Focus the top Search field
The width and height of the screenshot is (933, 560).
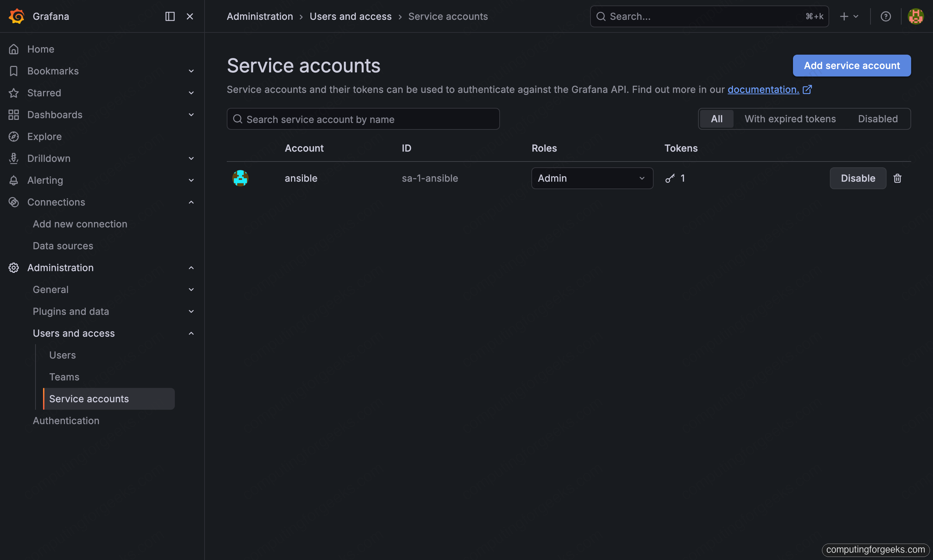pos(709,16)
